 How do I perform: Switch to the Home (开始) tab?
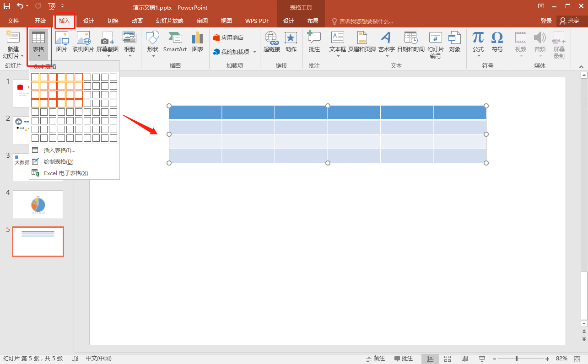coord(40,21)
